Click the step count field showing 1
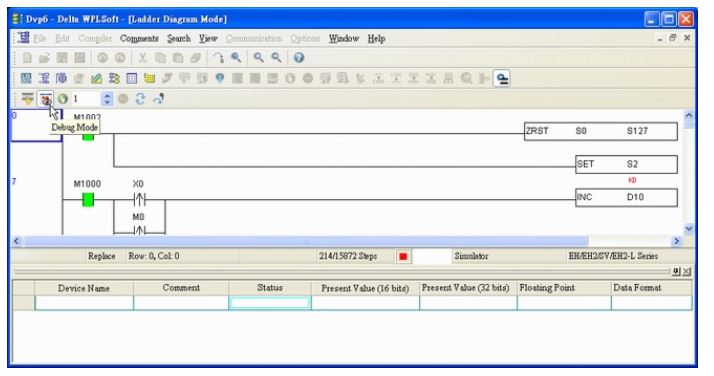Viewport: 714px width, 376px height. tap(87, 99)
